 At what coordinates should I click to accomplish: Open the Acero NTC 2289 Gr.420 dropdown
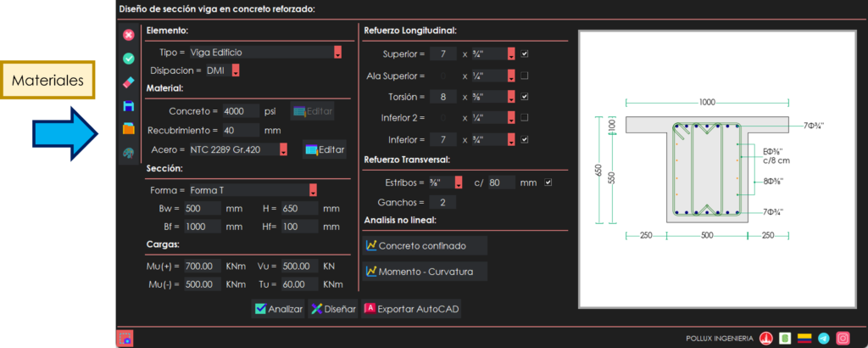(282, 150)
